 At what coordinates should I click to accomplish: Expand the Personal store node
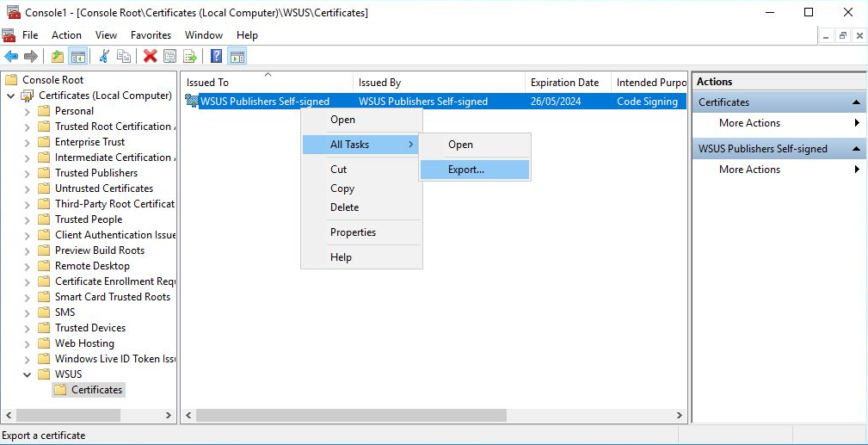pos(28,111)
